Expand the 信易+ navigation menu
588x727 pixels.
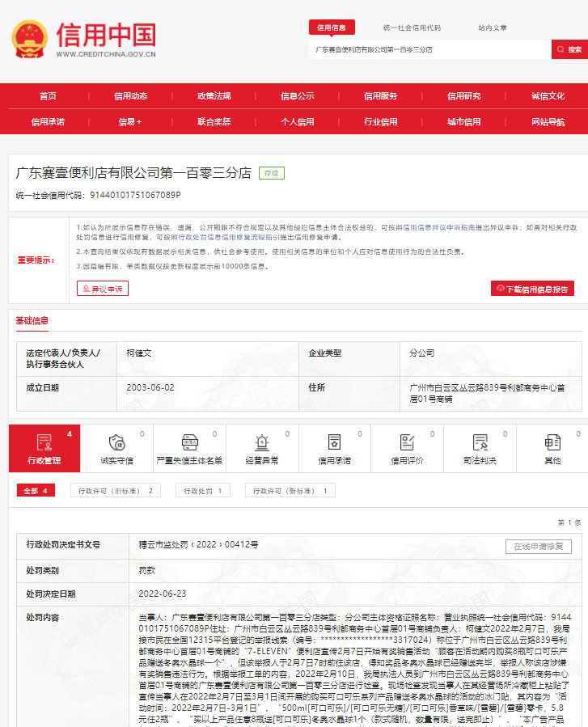click(x=130, y=122)
